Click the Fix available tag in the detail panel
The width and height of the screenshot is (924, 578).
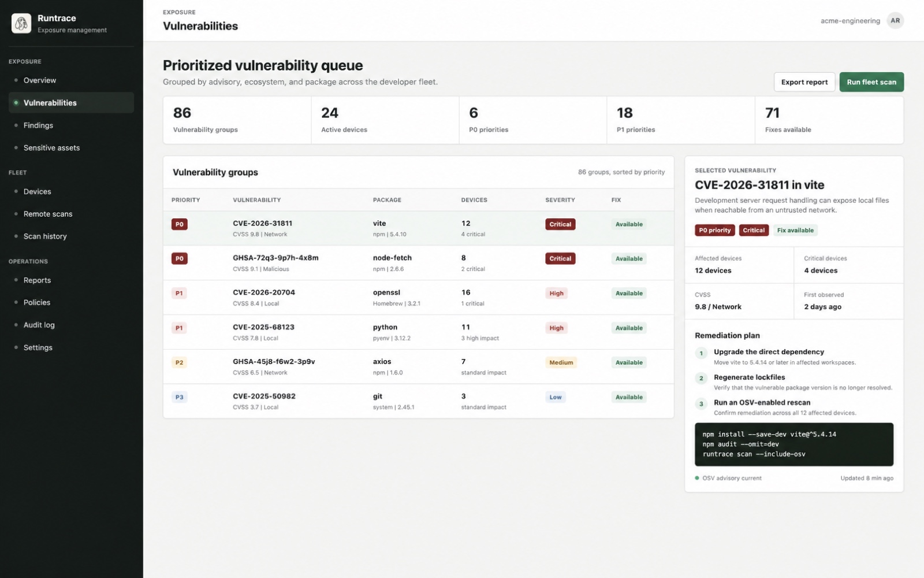[795, 230]
